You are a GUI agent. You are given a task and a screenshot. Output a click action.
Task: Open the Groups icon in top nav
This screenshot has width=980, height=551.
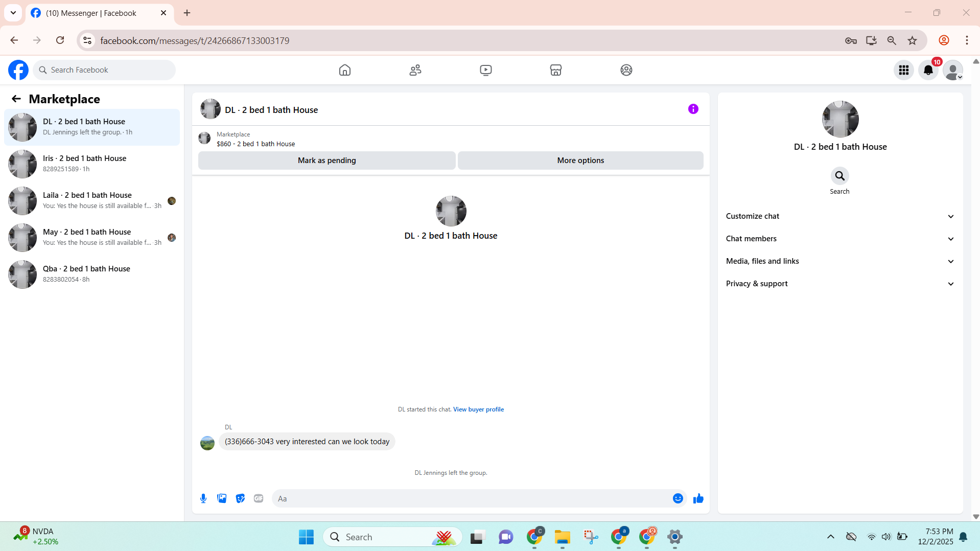pos(626,70)
